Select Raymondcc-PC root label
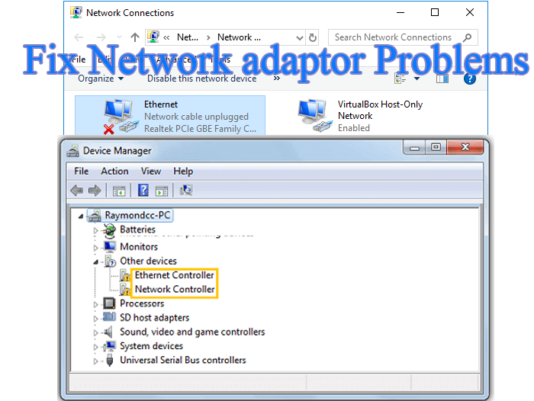 [x=137, y=215]
